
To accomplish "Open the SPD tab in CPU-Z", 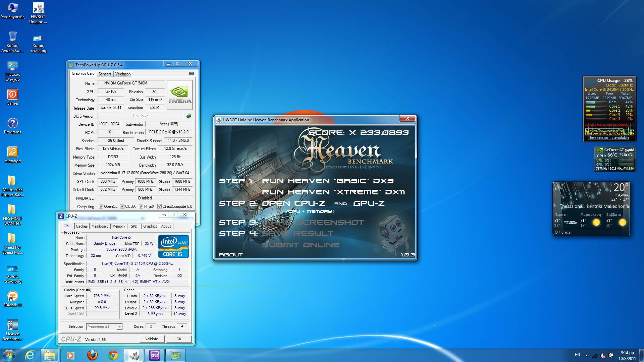I will (x=134, y=226).
